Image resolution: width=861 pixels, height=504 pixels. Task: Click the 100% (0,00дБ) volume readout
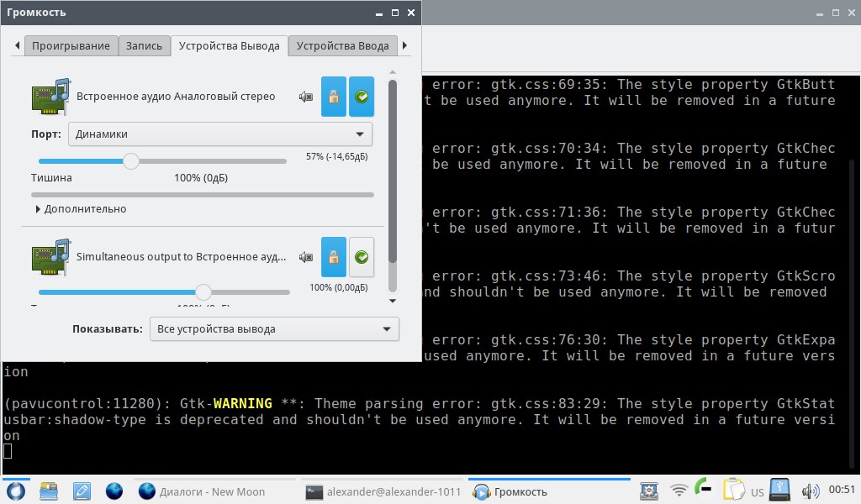click(338, 288)
